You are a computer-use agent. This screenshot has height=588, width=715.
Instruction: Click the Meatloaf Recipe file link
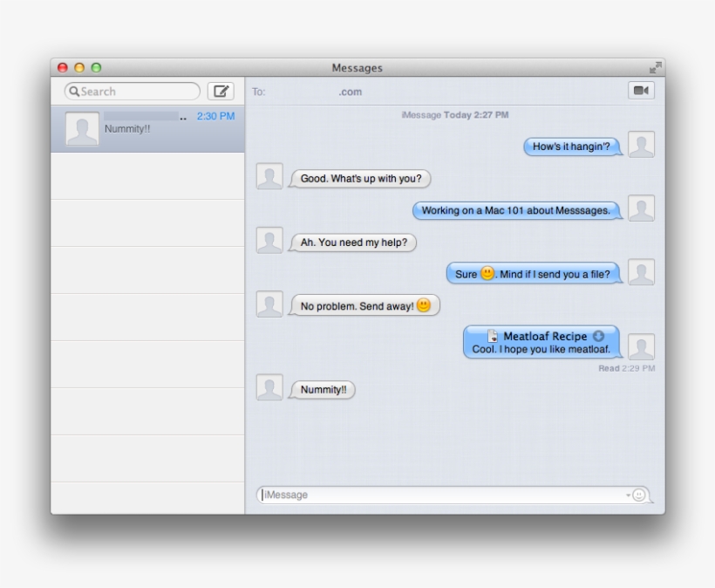[545, 336]
